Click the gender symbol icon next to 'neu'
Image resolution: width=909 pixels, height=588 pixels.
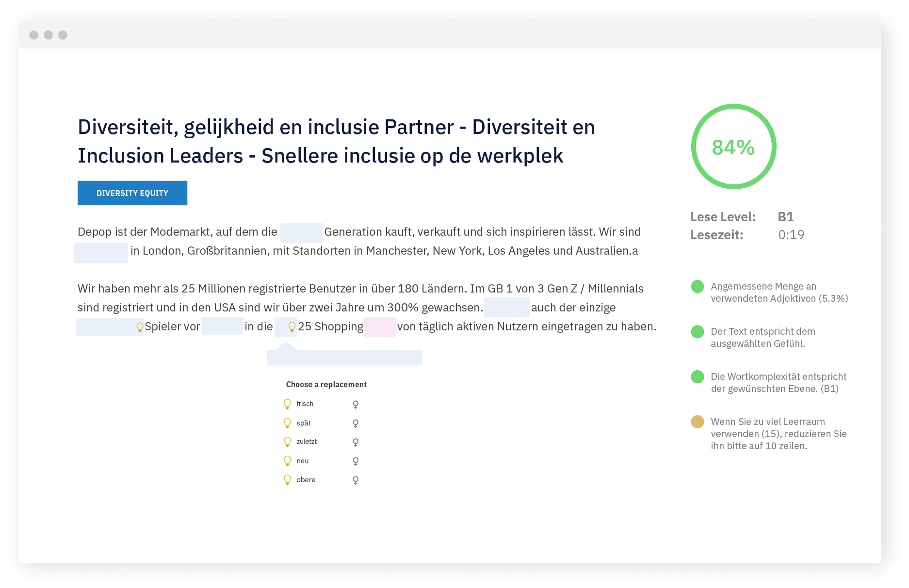tap(356, 461)
